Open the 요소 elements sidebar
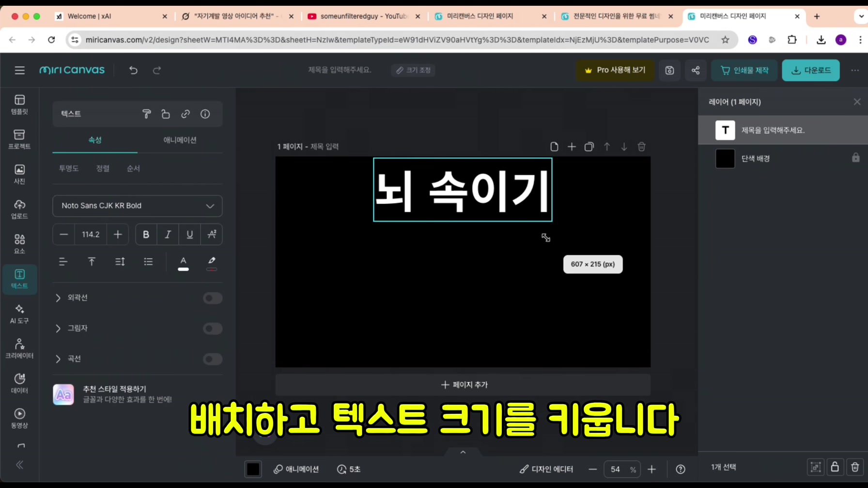Screen dimensions: 868x488 pyautogui.click(x=19, y=244)
